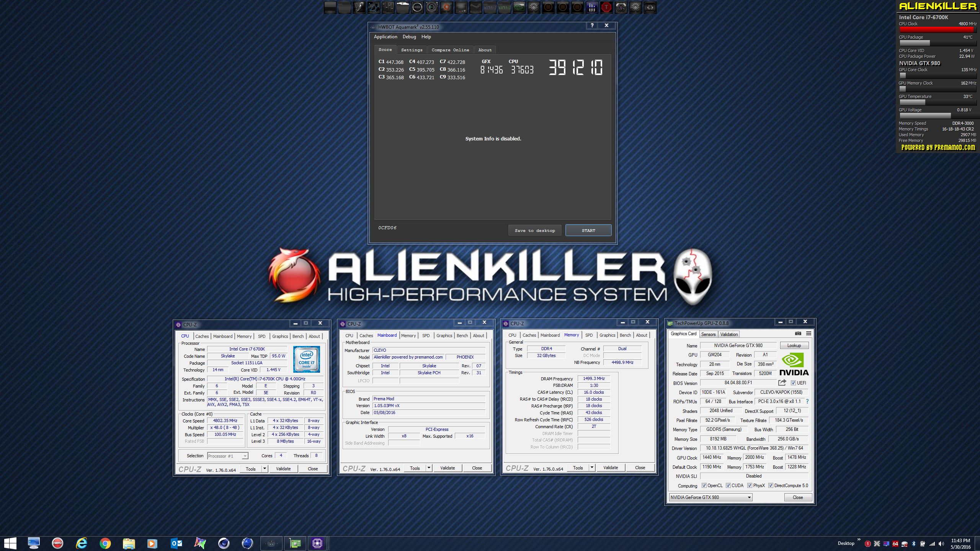The height and width of the screenshot is (551, 980).
Task: Click the Driver Version field in GPU-Z
Action: pos(754,448)
